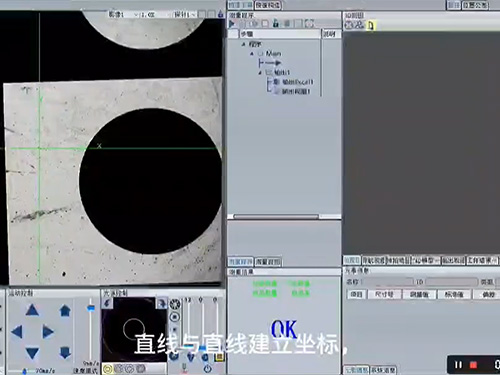Click the lock icon in program toolbar
This screenshot has height=375, width=500.
275,24
